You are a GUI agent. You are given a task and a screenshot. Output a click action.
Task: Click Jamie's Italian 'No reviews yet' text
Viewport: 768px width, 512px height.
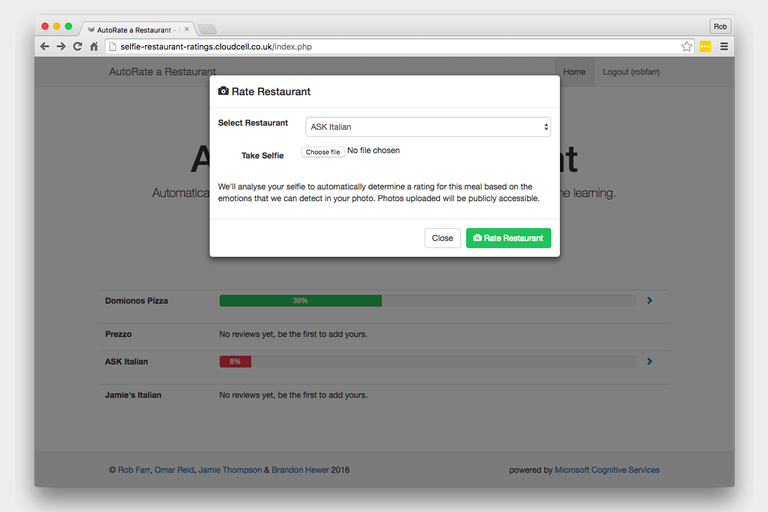(x=293, y=395)
